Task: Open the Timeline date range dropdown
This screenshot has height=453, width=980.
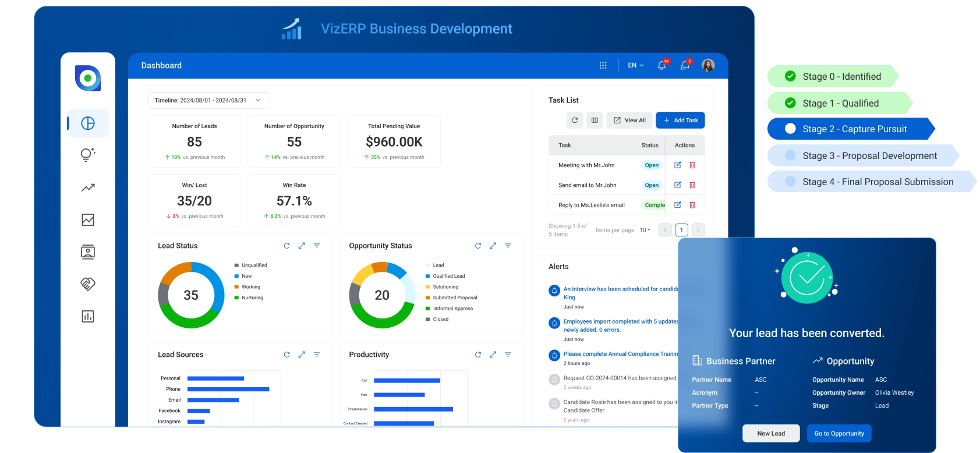Action: 208,100
